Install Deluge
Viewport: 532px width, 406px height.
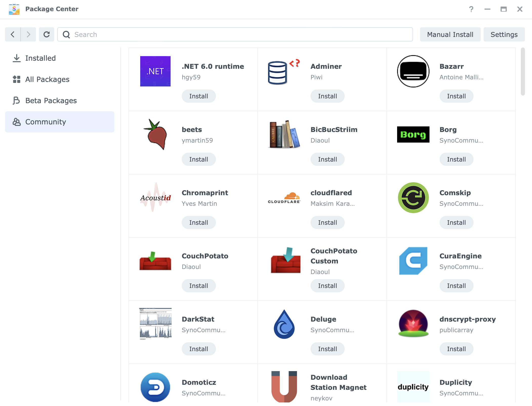click(328, 349)
